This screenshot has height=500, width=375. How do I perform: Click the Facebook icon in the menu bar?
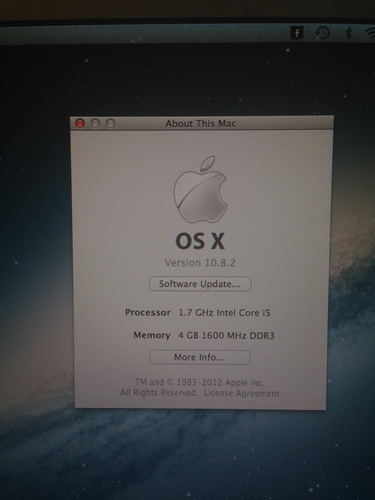(297, 33)
